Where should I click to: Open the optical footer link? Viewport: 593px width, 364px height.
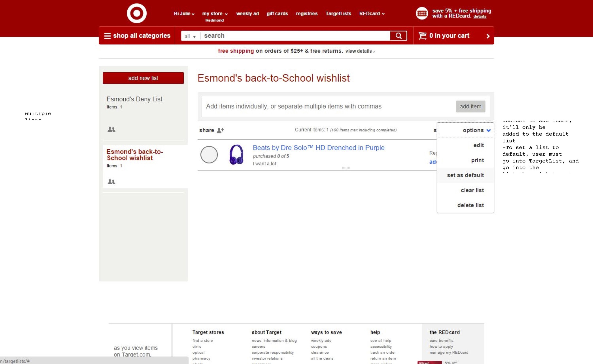coord(198,352)
